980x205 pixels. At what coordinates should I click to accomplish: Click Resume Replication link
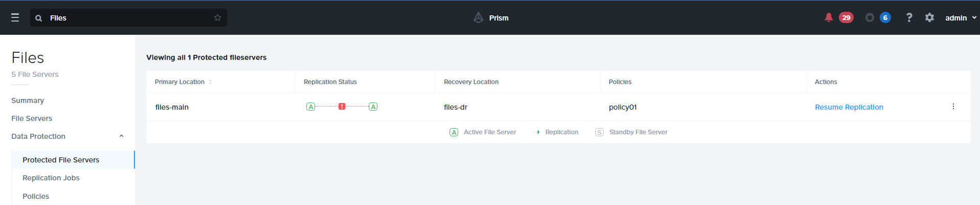tap(849, 107)
